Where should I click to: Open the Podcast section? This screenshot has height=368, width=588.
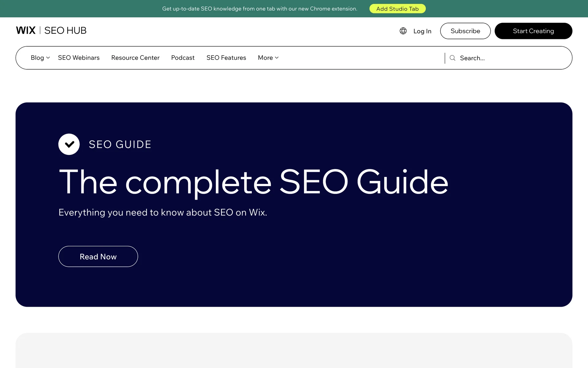tap(183, 58)
